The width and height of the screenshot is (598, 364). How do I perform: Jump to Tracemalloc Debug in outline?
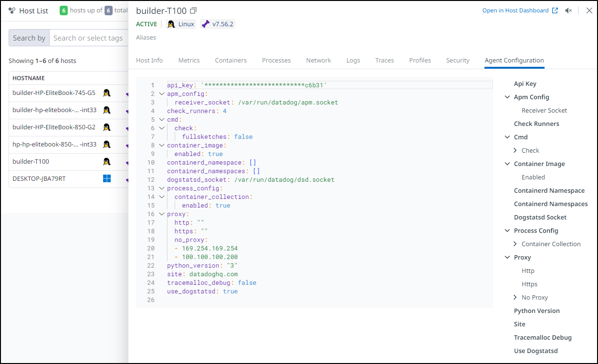coord(543,337)
